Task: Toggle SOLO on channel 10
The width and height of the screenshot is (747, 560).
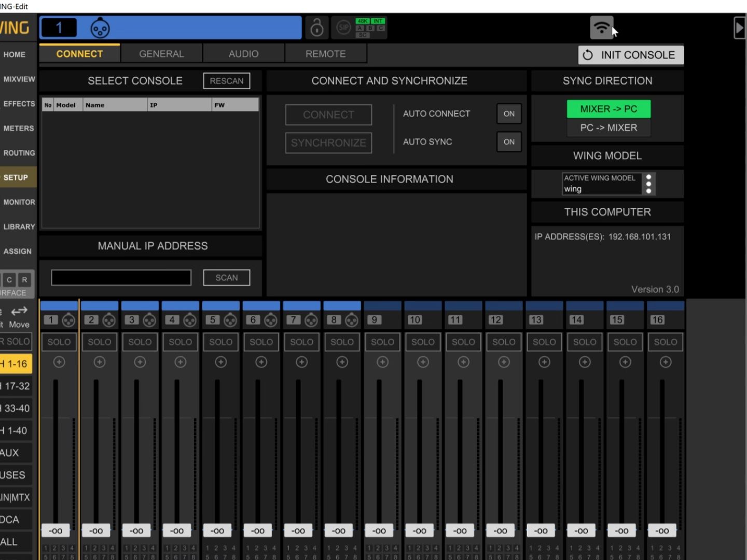Action: click(x=423, y=342)
